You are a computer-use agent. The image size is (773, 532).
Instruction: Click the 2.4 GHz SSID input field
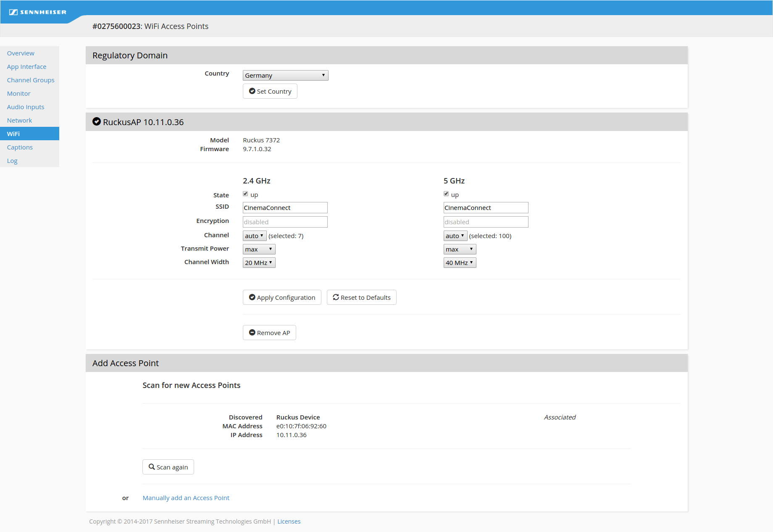285,208
